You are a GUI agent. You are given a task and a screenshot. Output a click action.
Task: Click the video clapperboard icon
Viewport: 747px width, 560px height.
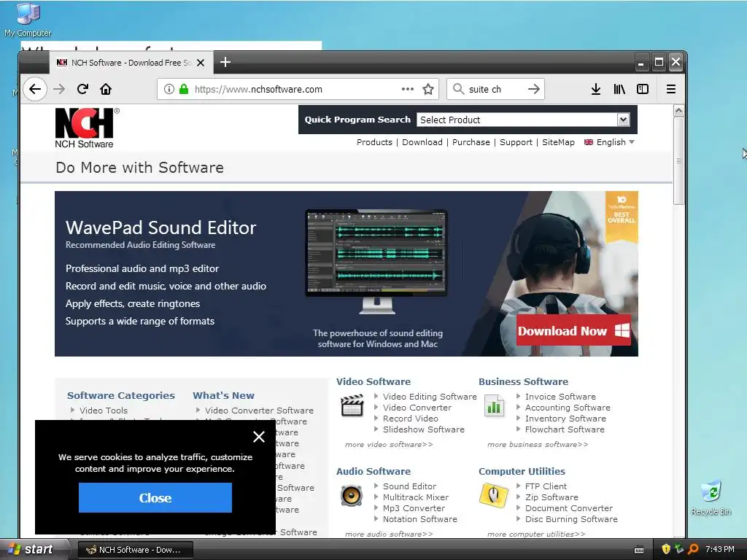tap(352, 405)
